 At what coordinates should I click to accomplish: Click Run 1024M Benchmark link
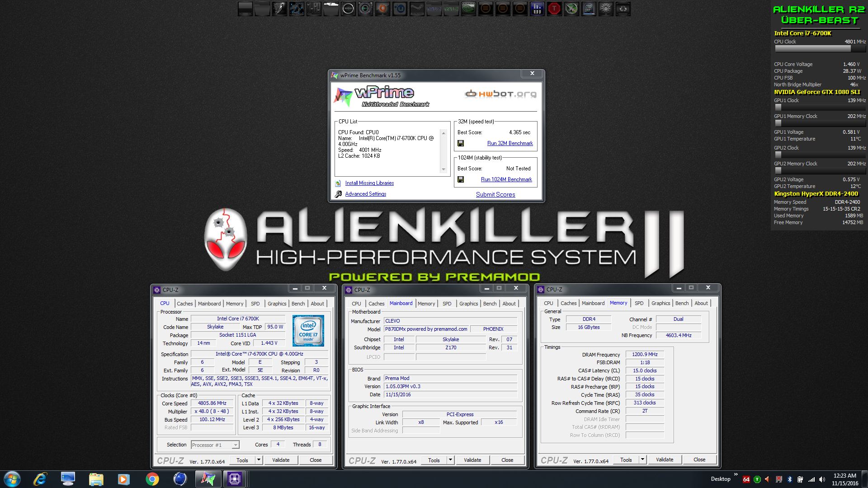pos(506,179)
